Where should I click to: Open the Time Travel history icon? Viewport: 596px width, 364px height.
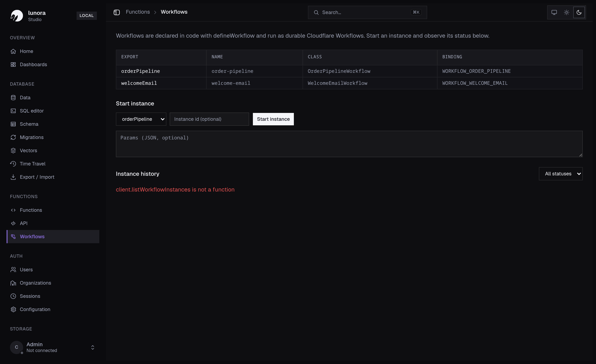coord(13,164)
